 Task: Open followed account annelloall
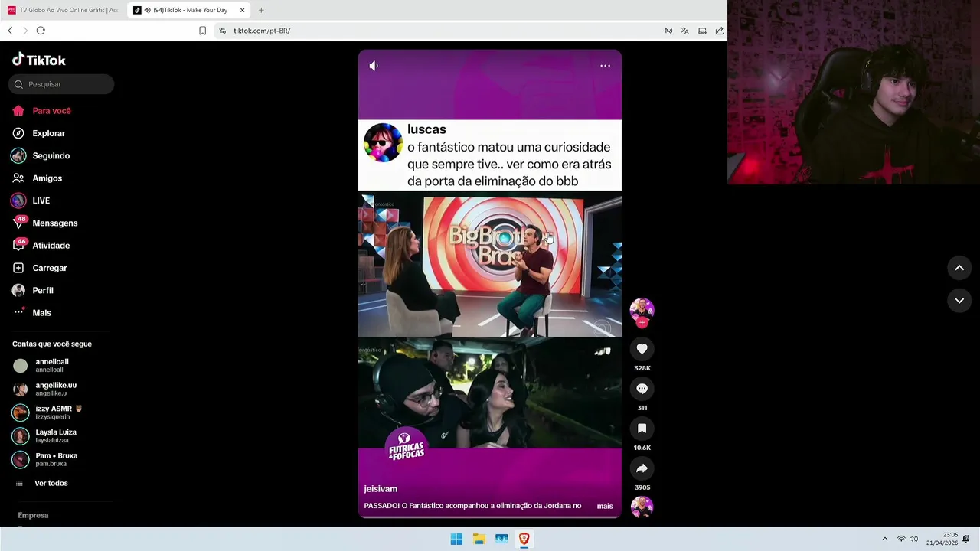pyautogui.click(x=52, y=365)
